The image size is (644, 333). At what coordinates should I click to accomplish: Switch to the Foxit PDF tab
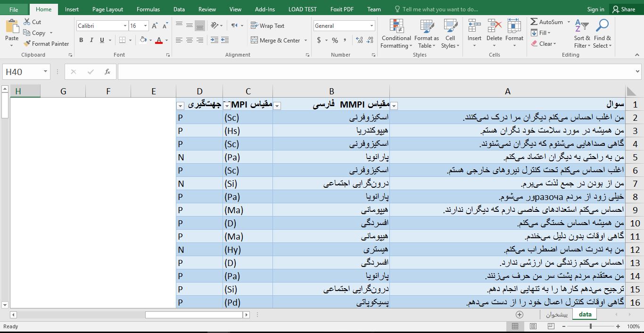click(342, 9)
